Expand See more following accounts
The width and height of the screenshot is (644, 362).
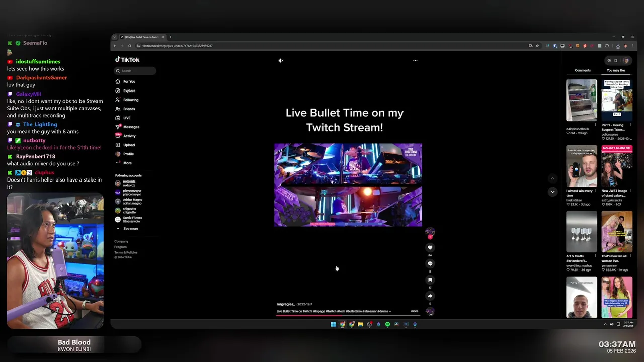[127, 229]
